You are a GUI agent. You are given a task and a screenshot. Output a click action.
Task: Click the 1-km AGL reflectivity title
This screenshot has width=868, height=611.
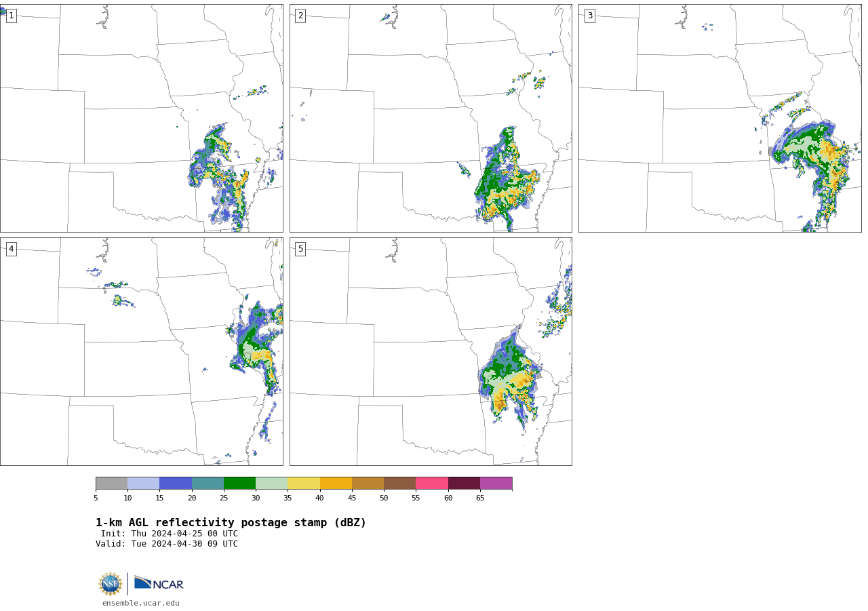[x=231, y=523]
